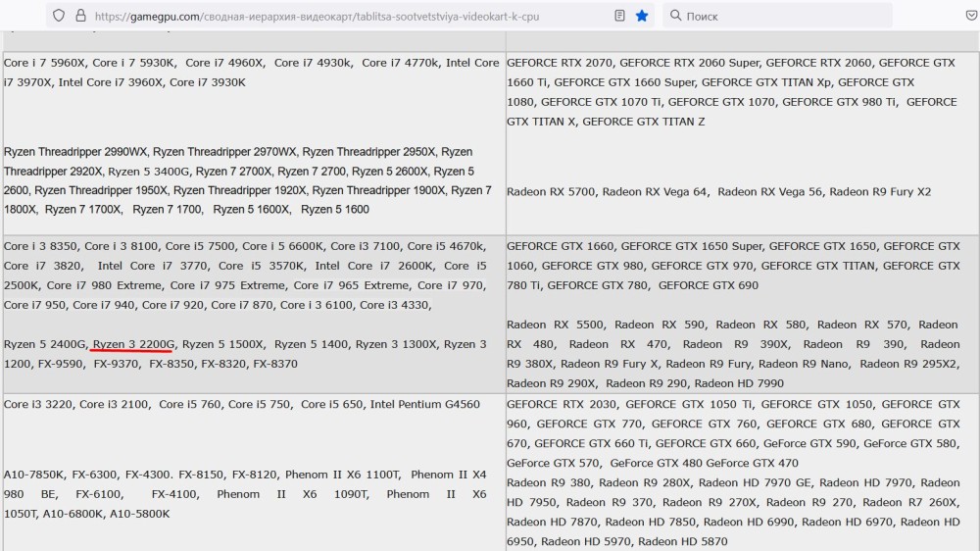Click the A10-5800K entry

point(140,514)
